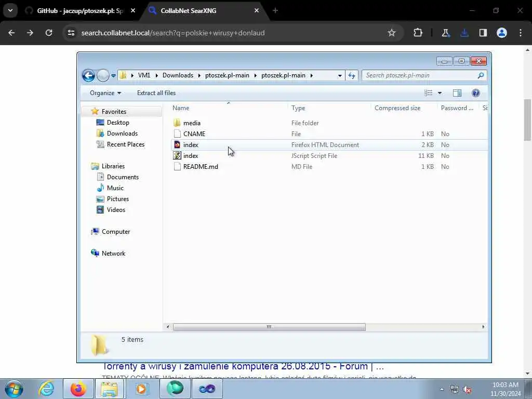Open address bar previous locations dropdown
Image resolution: width=532 pixels, height=399 pixels.
(340, 76)
